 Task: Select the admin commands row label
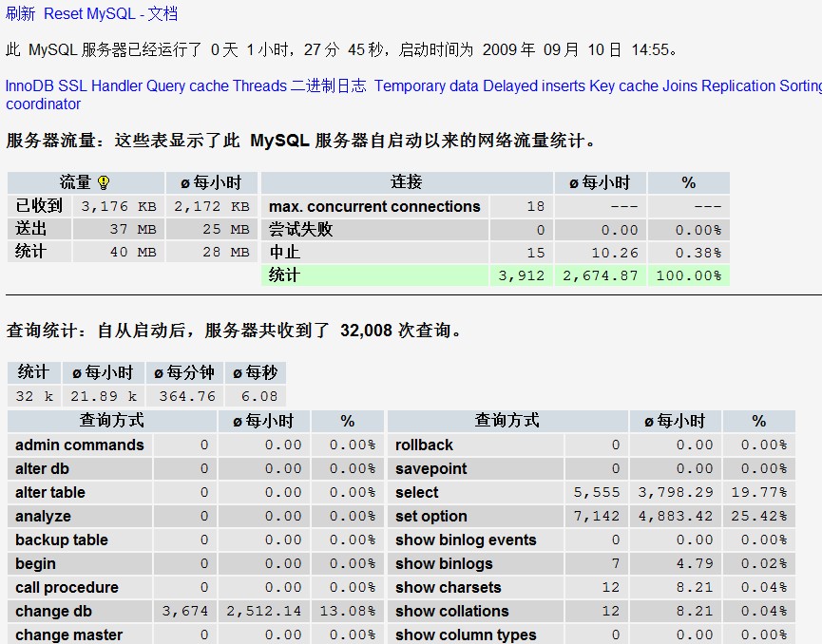click(x=80, y=445)
